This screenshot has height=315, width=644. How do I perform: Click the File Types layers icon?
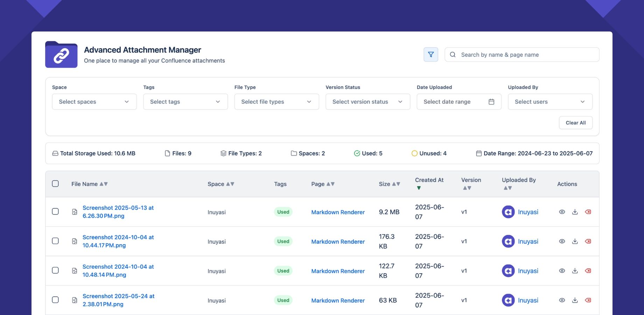pyautogui.click(x=223, y=153)
